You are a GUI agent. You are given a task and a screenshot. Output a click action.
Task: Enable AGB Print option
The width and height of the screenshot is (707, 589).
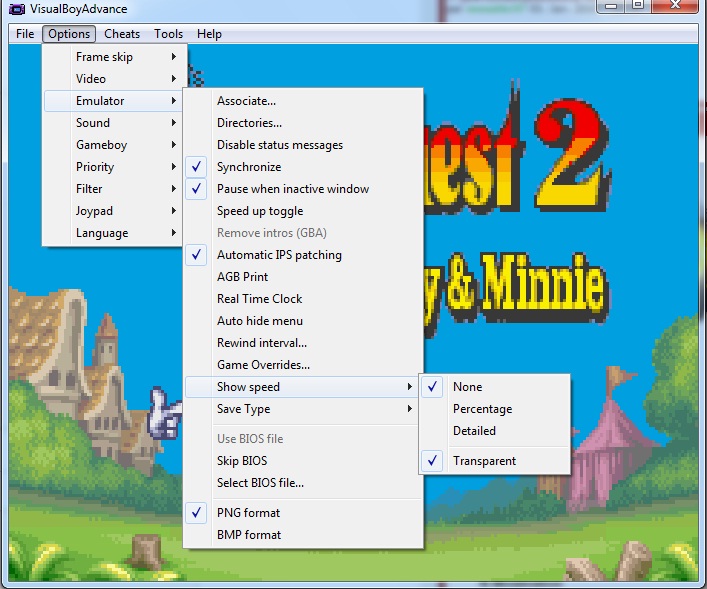click(303, 277)
